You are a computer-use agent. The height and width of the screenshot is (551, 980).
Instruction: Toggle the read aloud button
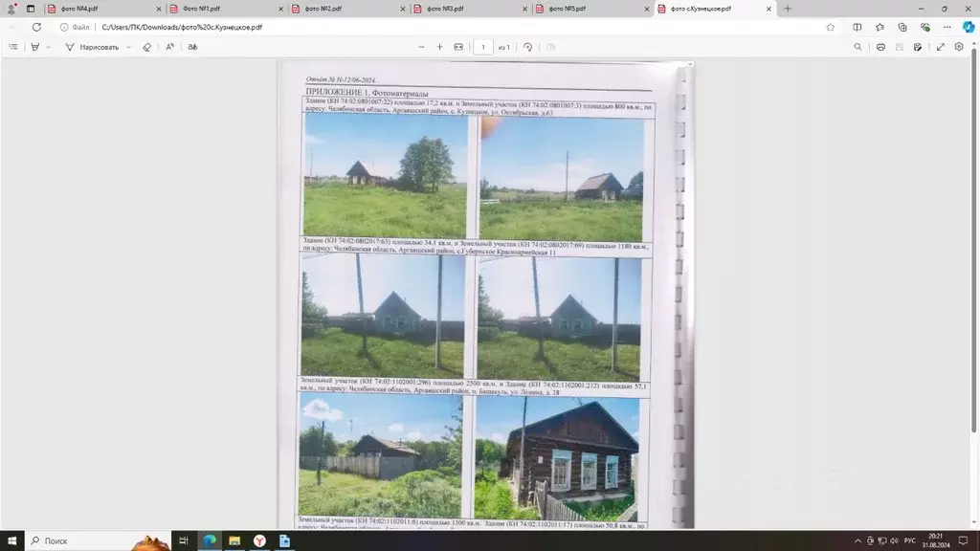click(170, 47)
